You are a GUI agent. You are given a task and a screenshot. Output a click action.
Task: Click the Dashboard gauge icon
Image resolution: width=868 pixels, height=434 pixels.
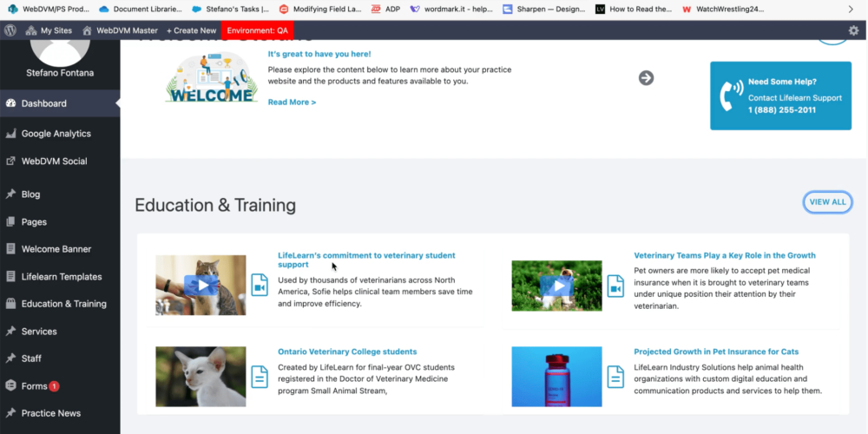tap(10, 103)
